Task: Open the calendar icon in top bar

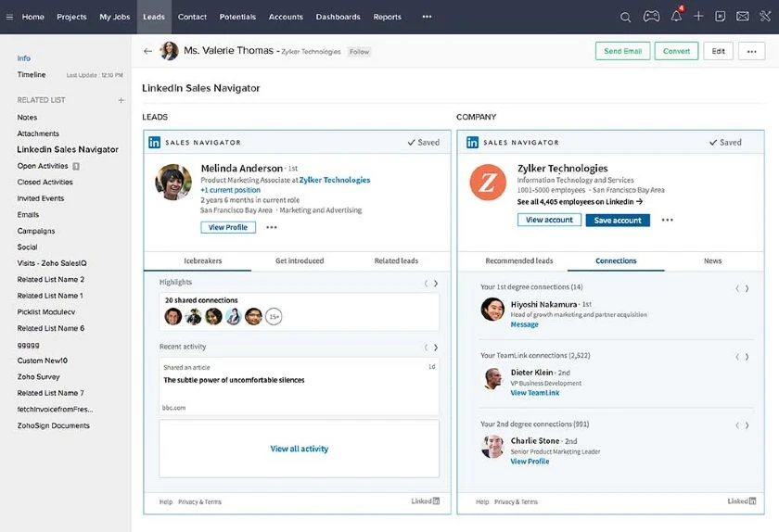Action: click(x=720, y=17)
